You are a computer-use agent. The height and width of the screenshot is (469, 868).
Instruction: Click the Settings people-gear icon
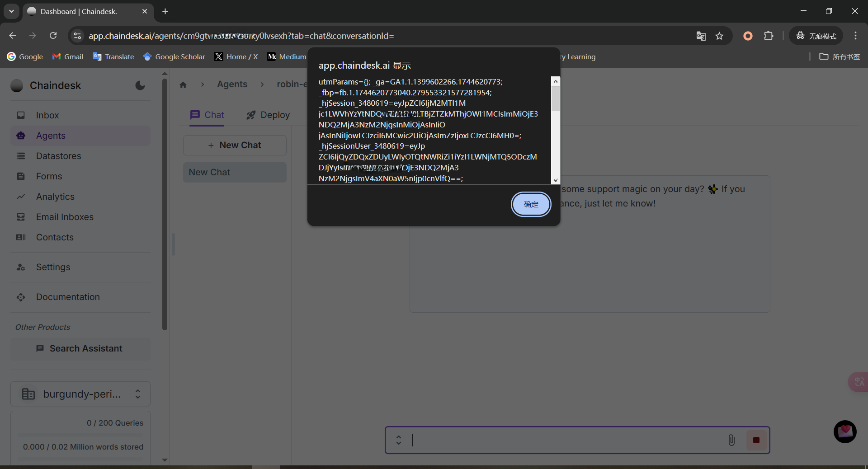21,267
